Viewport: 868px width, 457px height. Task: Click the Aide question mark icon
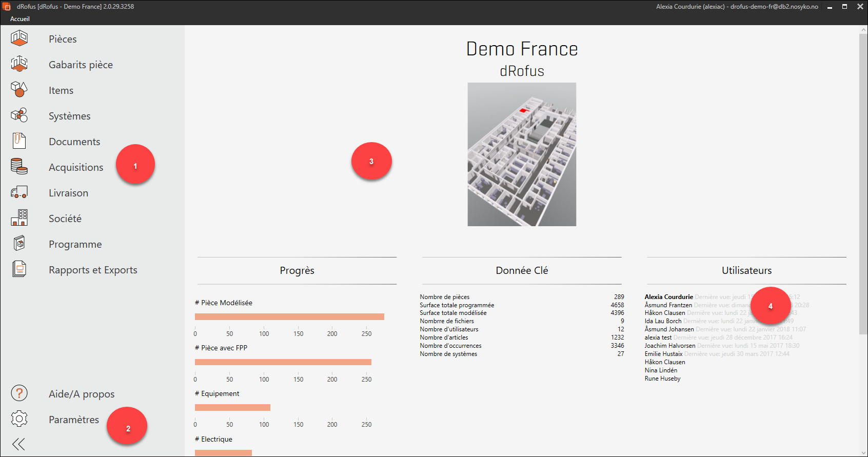pos(19,393)
